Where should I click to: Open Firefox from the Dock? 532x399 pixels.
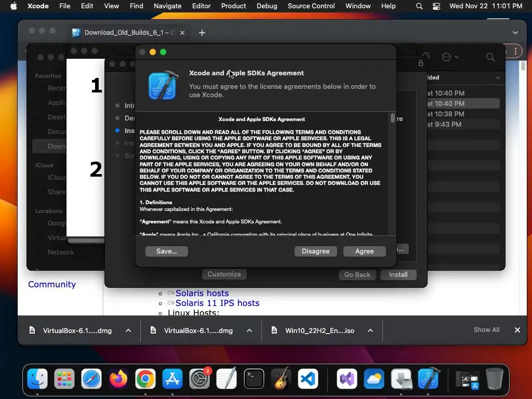pyautogui.click(x=118, y=378)
